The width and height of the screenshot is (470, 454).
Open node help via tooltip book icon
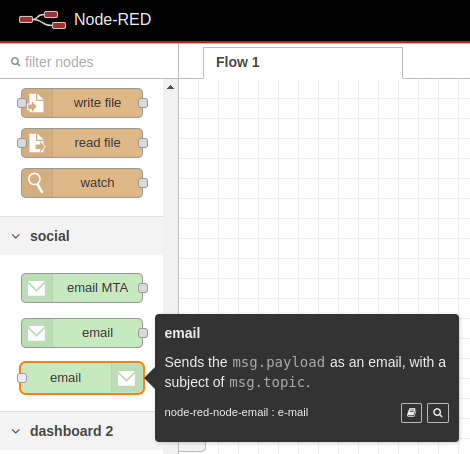(x=411, y=413)
